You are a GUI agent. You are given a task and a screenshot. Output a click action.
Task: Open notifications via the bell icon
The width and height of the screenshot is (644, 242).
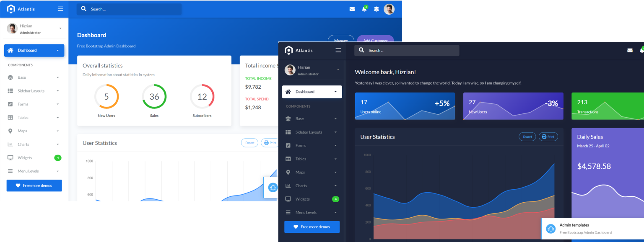(x=364, y=8)
